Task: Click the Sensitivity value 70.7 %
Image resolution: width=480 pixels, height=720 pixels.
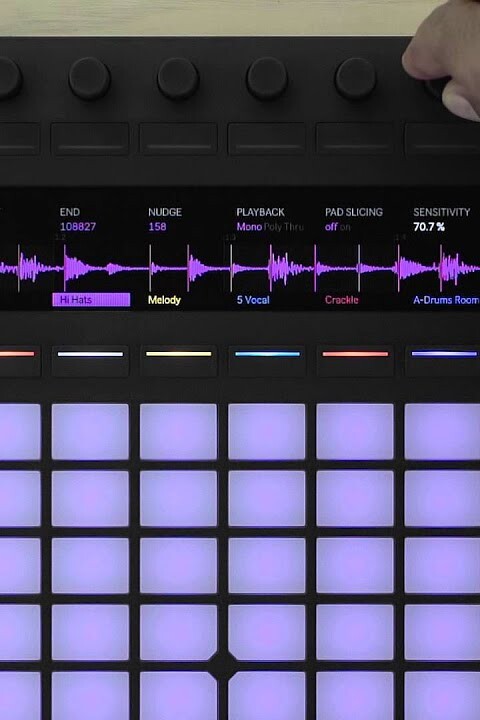Action: [x=429, y=226]
